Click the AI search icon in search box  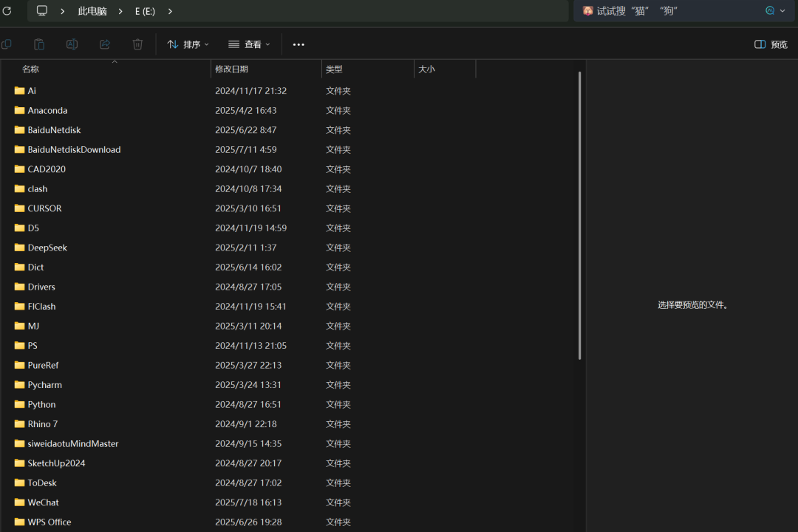click(770, 10)
